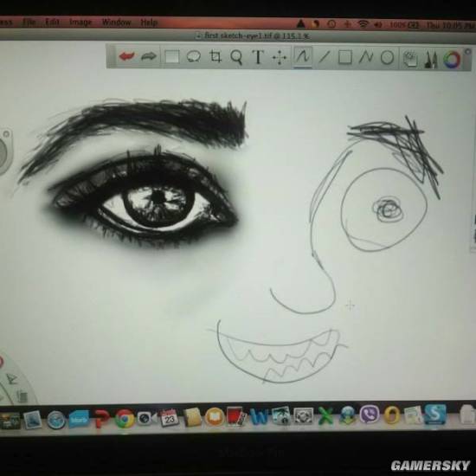Screen dimensions: 476x476
Task: Select the Text tool
Action: click(258, 57)
